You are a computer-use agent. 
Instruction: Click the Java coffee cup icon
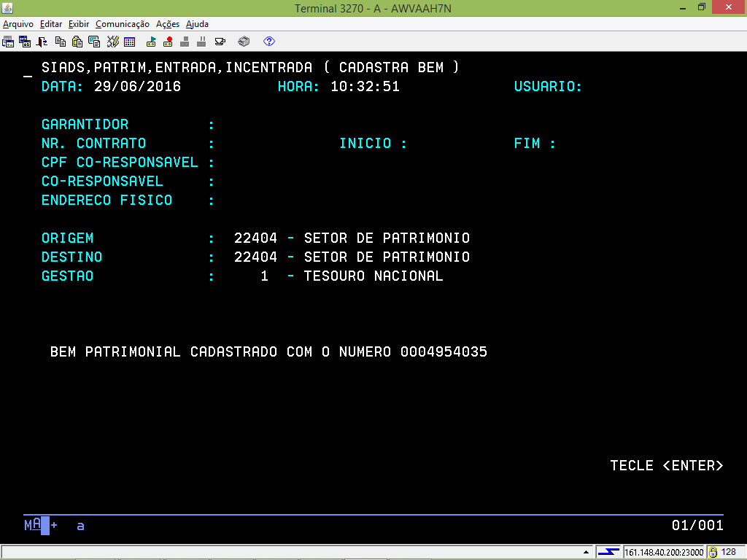[220, 42]
